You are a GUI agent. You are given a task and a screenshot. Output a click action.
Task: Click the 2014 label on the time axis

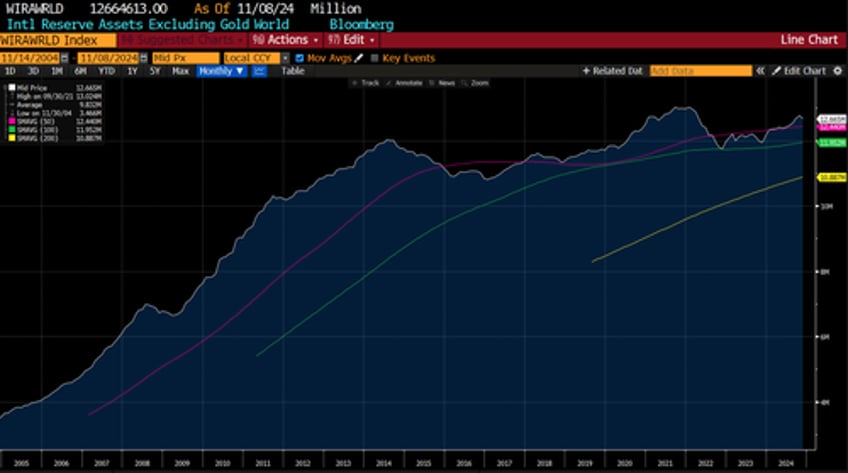[383, 463]
